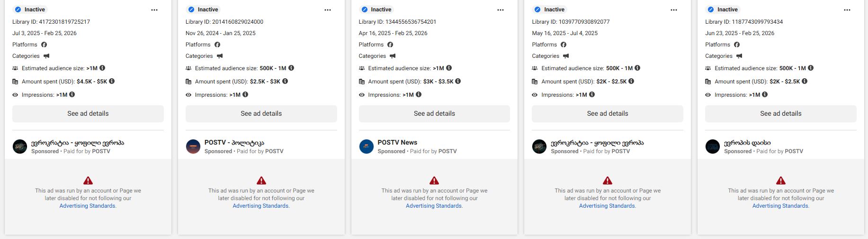Open Advertising Standards link in first card
Image resolution: width=868 pixels, height=239 pixels.
coord(87,206)
